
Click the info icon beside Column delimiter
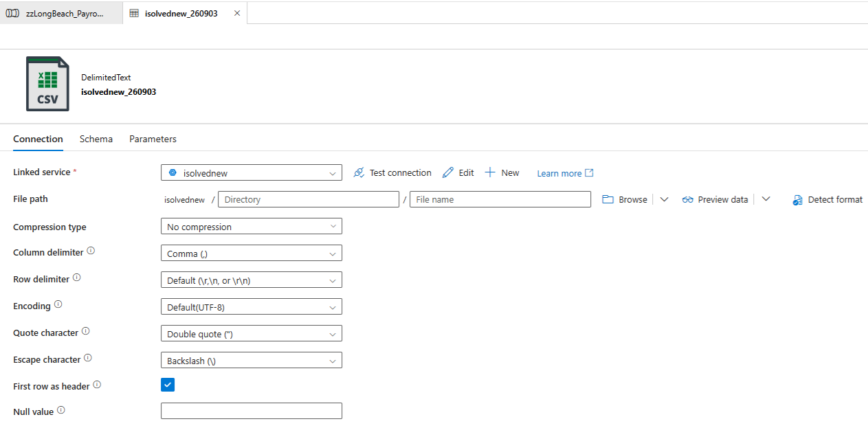[91, 251]
